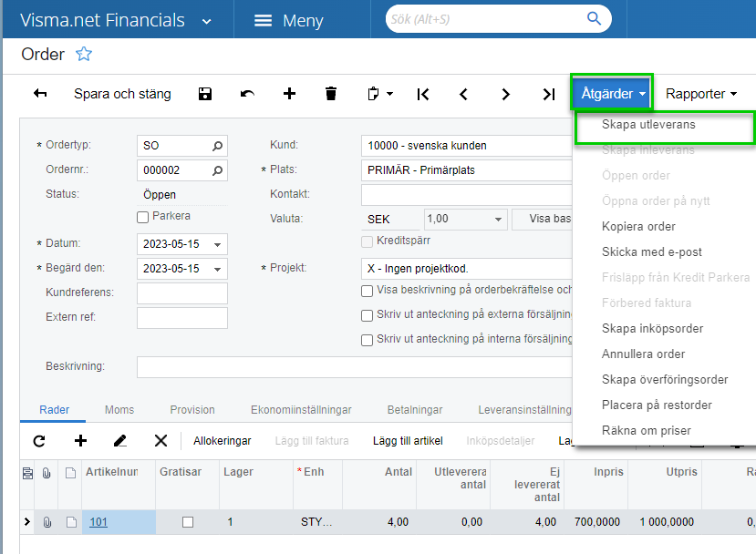
Task: Click the Kund field showing svenska kunden
Action: click(x=466, y=146)
